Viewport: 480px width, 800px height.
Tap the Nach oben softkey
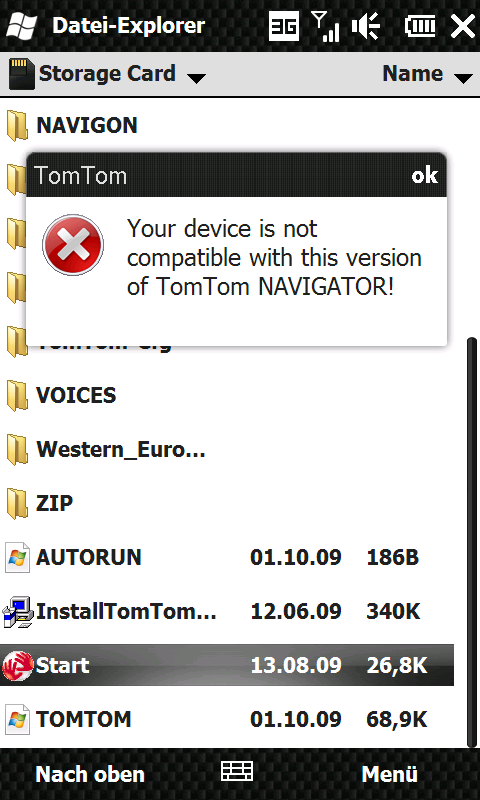pos(90,774)
